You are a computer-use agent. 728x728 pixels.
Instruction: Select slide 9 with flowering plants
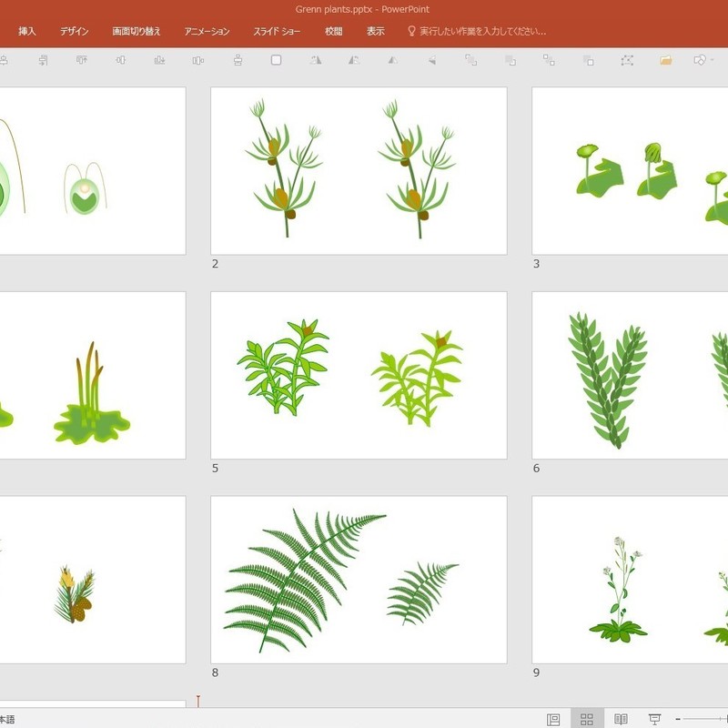pyautogui.click(x=630, y=580)
